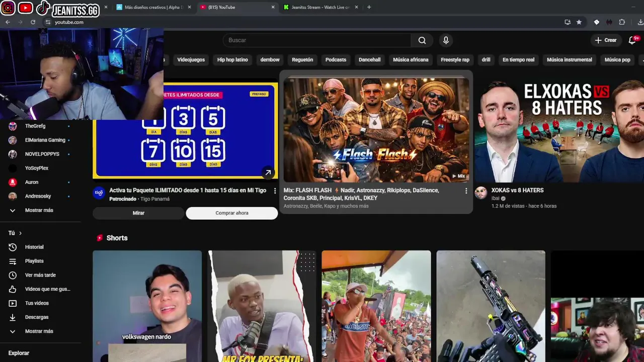644x362 pixels.
Task: Go back with the browser back arrow
Action: pyautogui.click(x=8, y=22)
